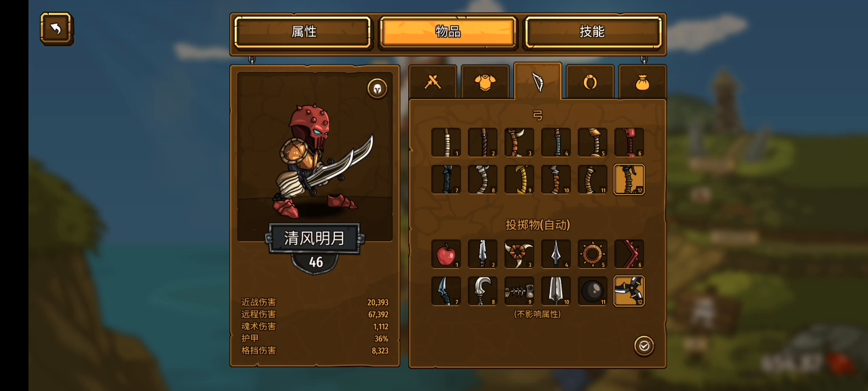Choose the red bow number 6
The image size is (868, 391).
tap(629, 143)
